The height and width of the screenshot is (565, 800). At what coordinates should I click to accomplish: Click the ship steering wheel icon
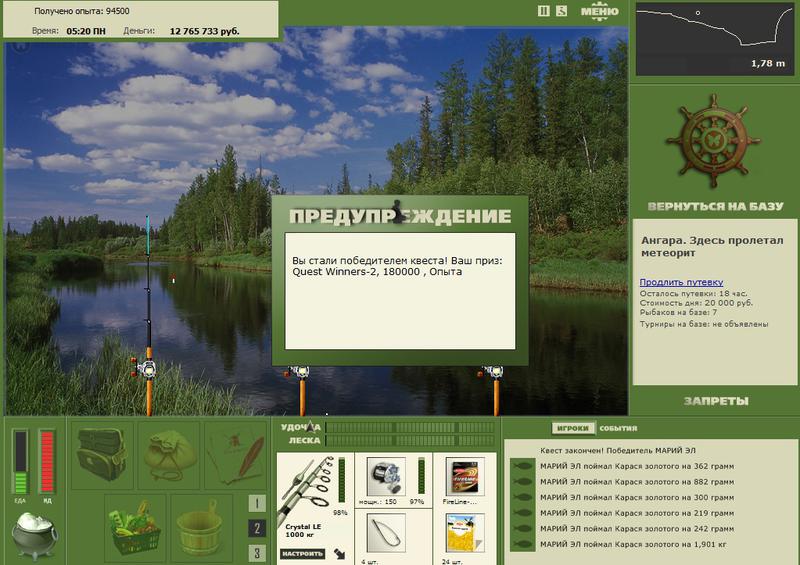click(x=713, y=142)
